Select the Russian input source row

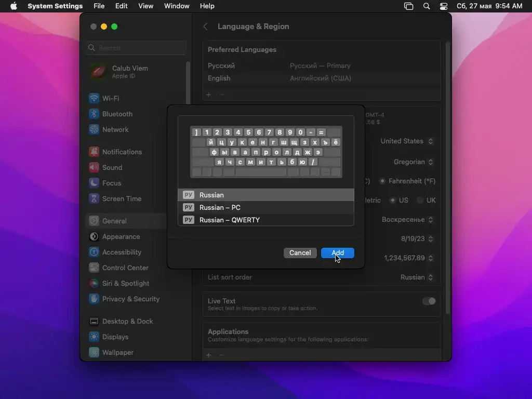click(266, 195)
